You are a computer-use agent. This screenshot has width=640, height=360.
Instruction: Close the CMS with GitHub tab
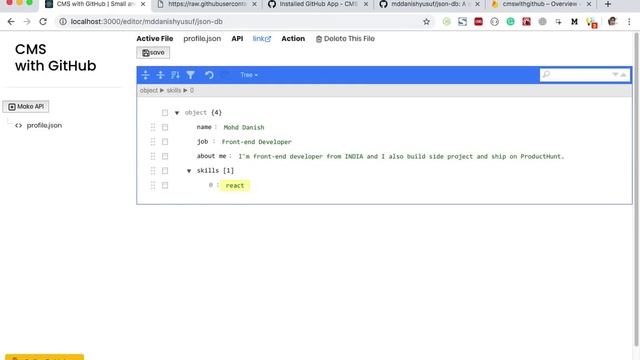click(x=143, y=4)
